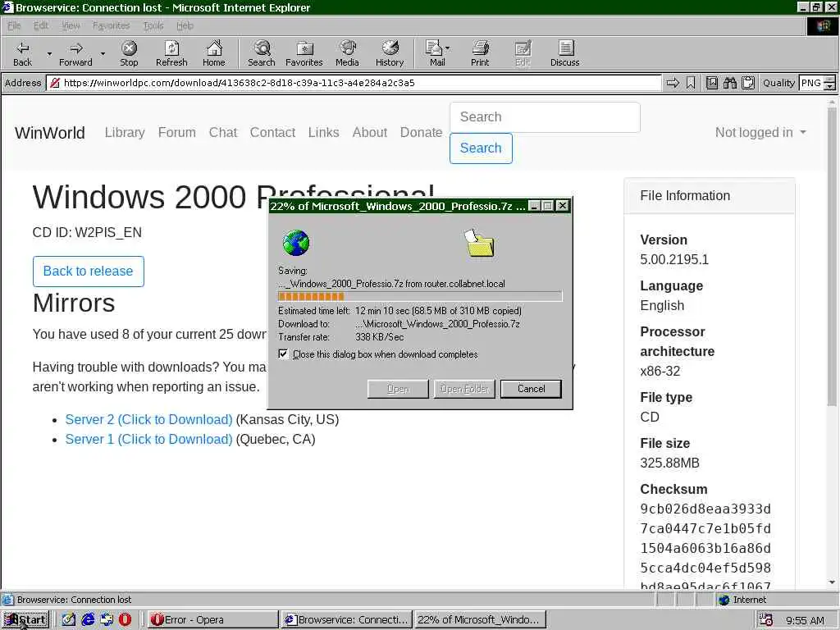This screenshot has height=630, width=840.
Task: Click the clipboard icon in address bar
Action: tap(748, 83)
